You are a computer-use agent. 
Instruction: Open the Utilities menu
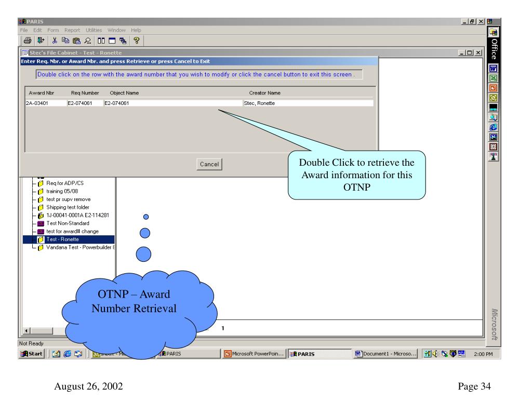click(94, 30)
